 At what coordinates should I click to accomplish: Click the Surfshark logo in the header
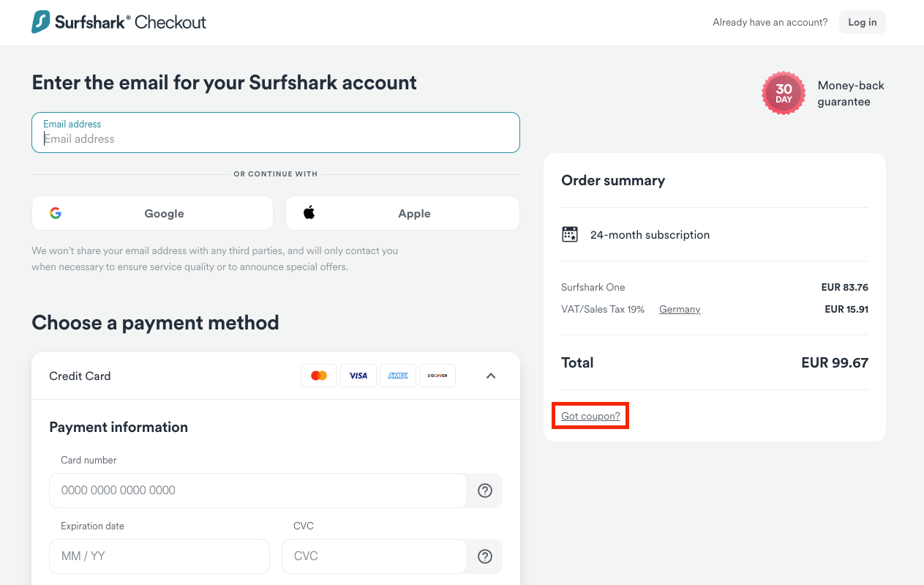tap(42, 22)
